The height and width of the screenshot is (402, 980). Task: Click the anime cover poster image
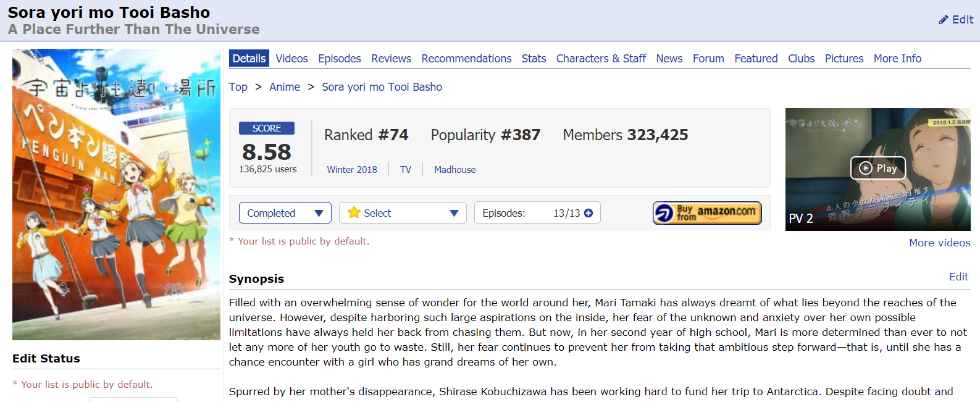[116, 195]
